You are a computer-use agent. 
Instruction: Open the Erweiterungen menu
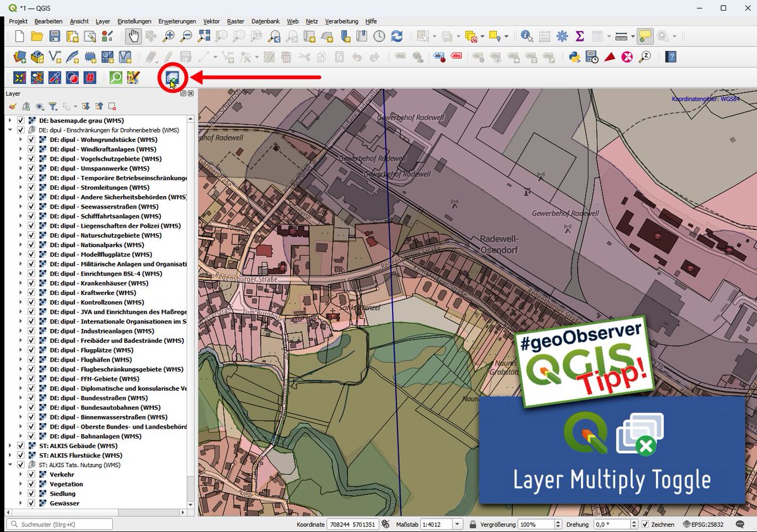click(177, 21)
